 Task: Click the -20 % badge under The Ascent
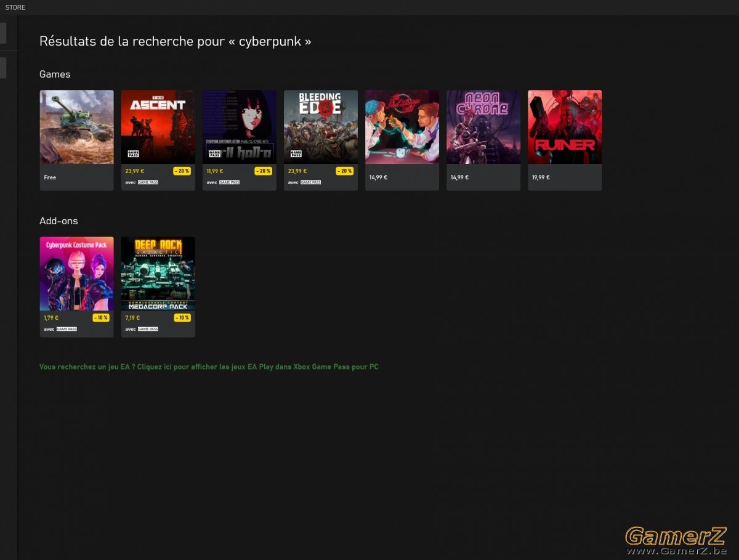182,171
